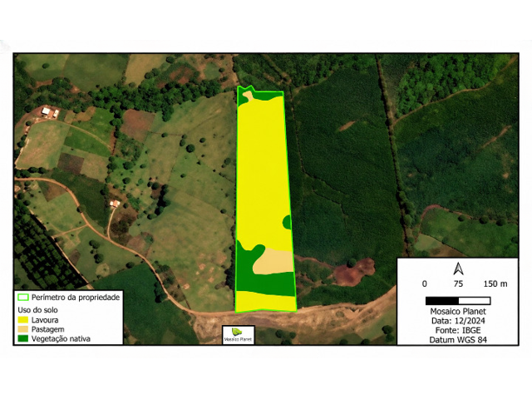Click the 'Mosaico Planet' source text
This screenshot has width=532, height=399.
coord(458,312)
